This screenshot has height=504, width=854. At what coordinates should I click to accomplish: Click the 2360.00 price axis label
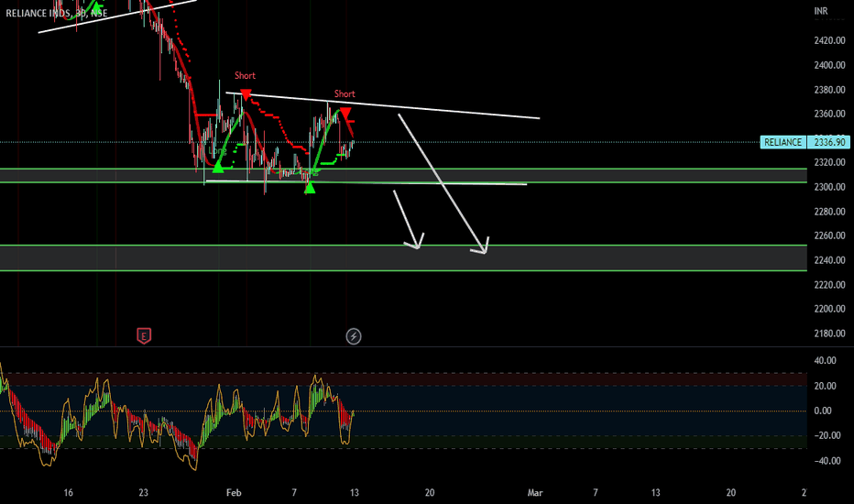829,114
